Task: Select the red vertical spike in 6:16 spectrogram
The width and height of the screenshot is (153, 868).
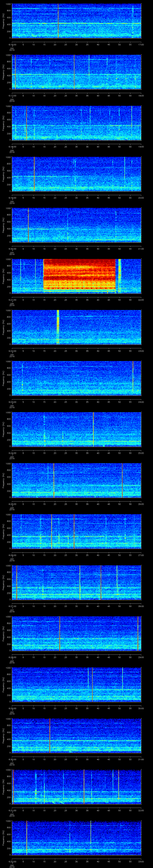Action: (58, 21)
